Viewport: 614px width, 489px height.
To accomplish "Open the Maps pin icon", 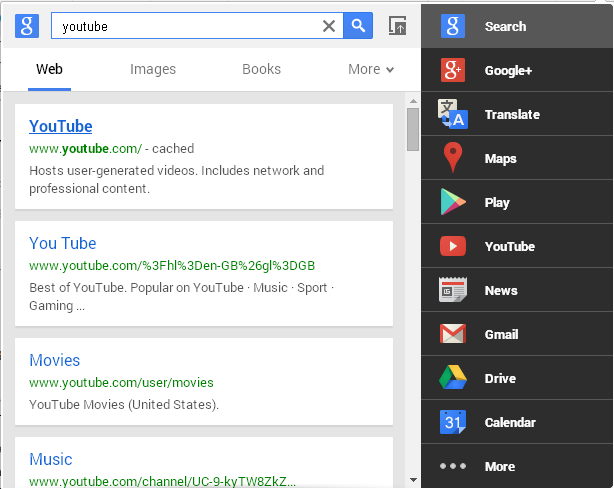I will 453,157.
